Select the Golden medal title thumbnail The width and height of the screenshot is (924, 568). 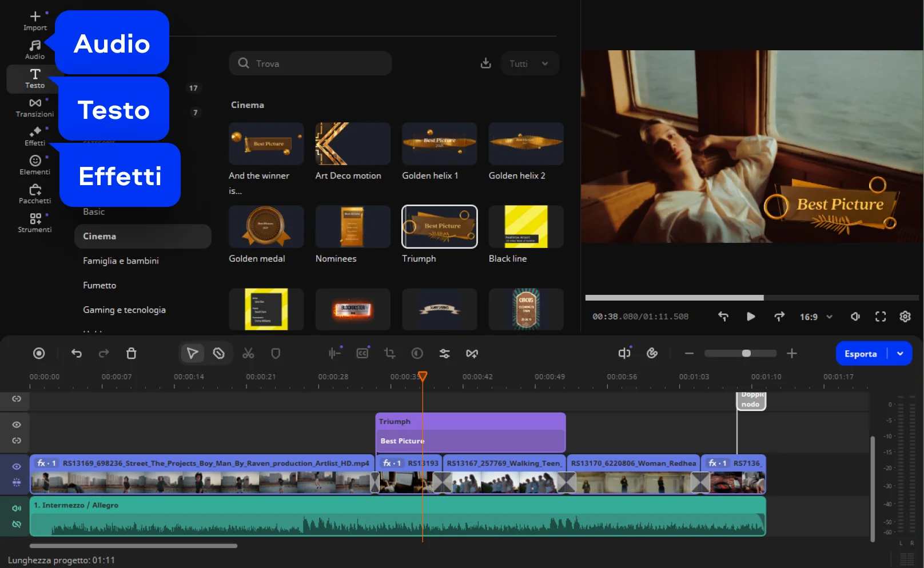266,227
